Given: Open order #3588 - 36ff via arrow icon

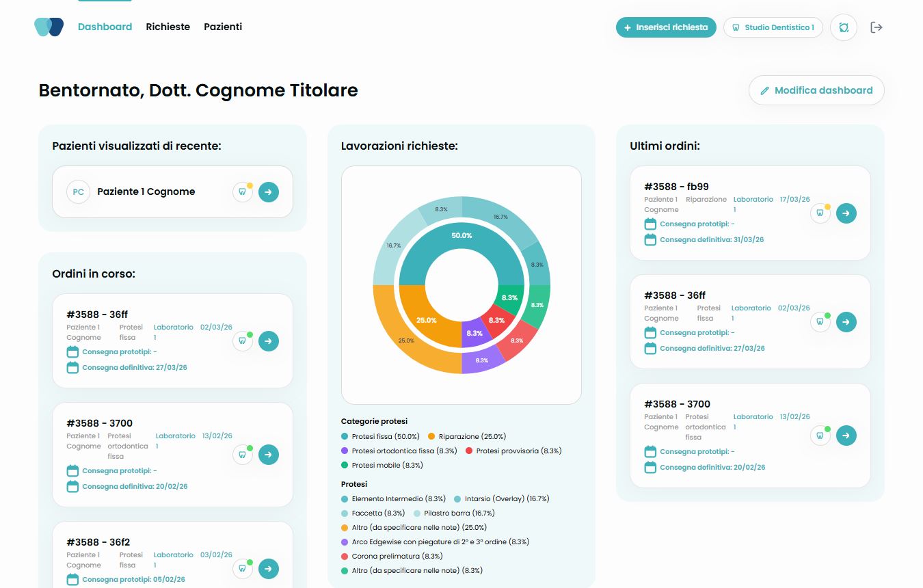Looking at the screenshot, I should coord(269,341).
